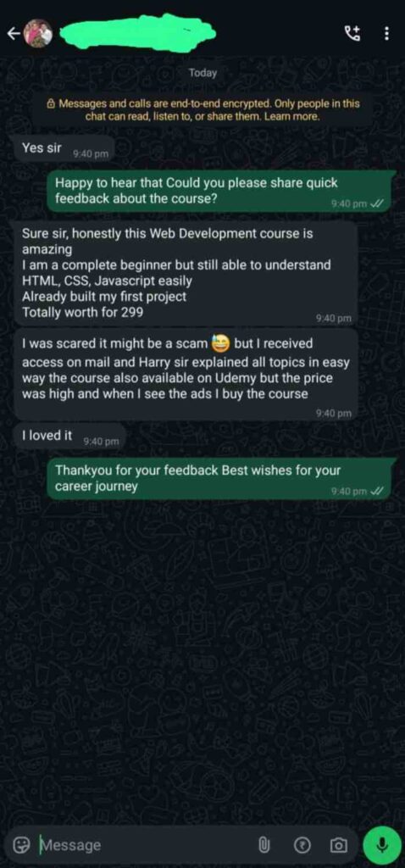Select the 'Yes sir' message bubble

point(64,149)
